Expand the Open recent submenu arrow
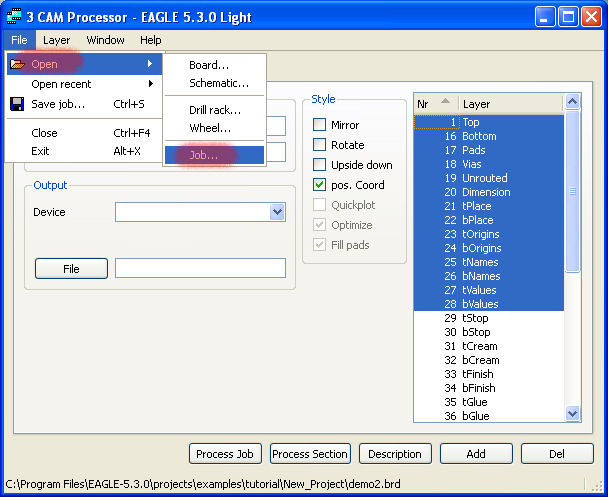This screenshot has height=497, width=608. [x=151, y=84]
